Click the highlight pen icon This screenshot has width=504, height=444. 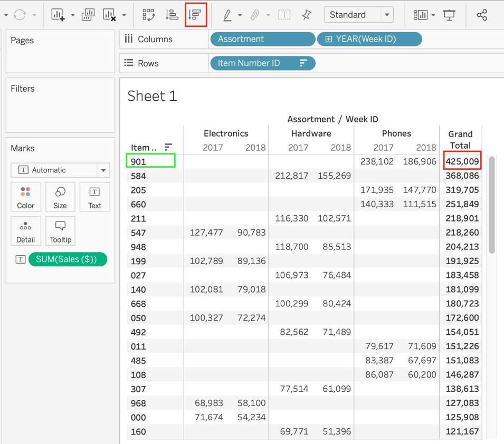pos(227,15)
